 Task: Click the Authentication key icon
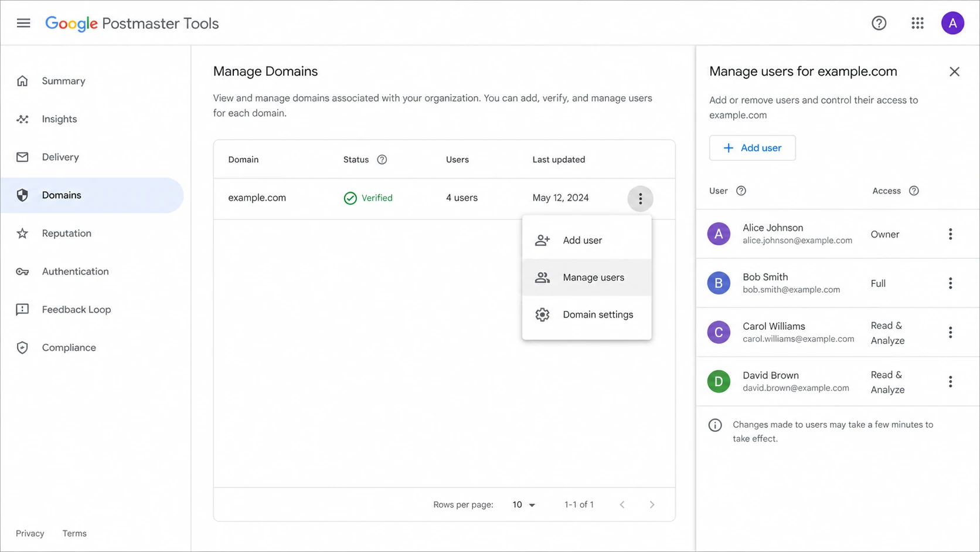pos(22,272)
